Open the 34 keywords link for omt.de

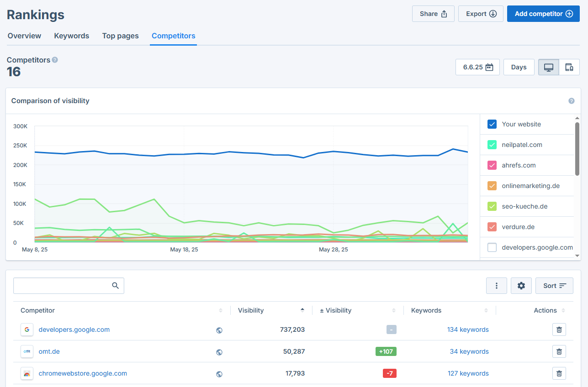(469, 351)
